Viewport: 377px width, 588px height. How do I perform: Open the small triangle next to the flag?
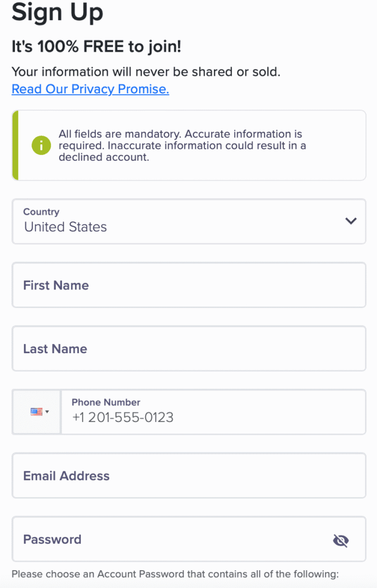pyautogui.click(x=47, y=412)
